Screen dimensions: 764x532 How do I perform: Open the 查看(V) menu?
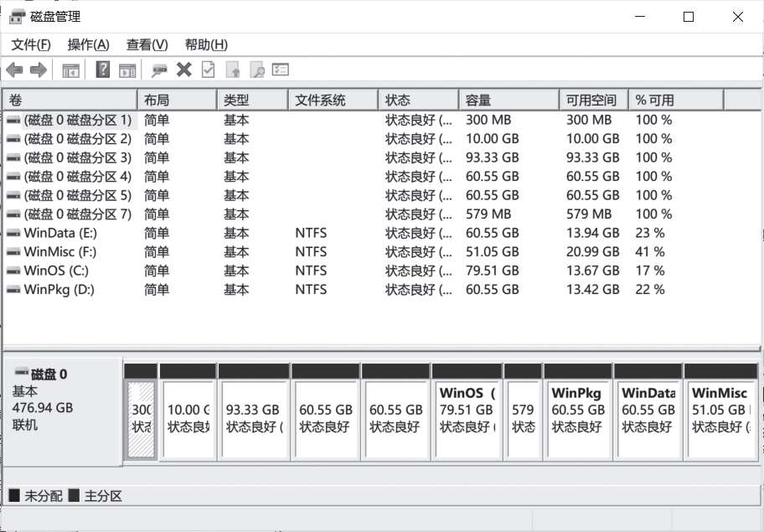click(147, 44)
